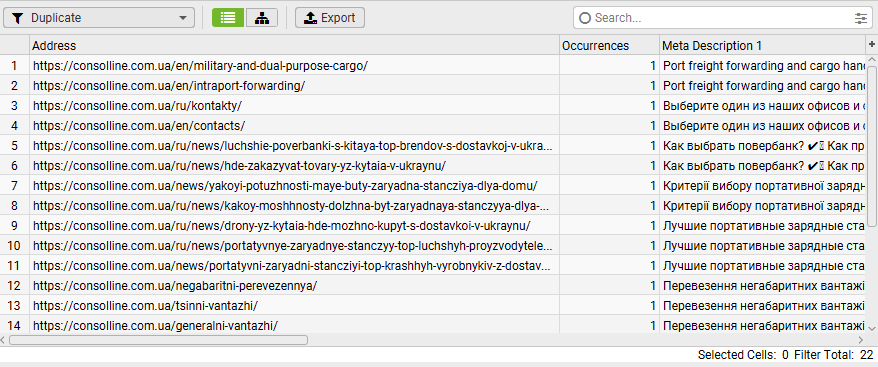Select the military-and-dual-purpose-cargo URL
The height and width of the screenshot is (367, 878).
(x=200, y=66)
